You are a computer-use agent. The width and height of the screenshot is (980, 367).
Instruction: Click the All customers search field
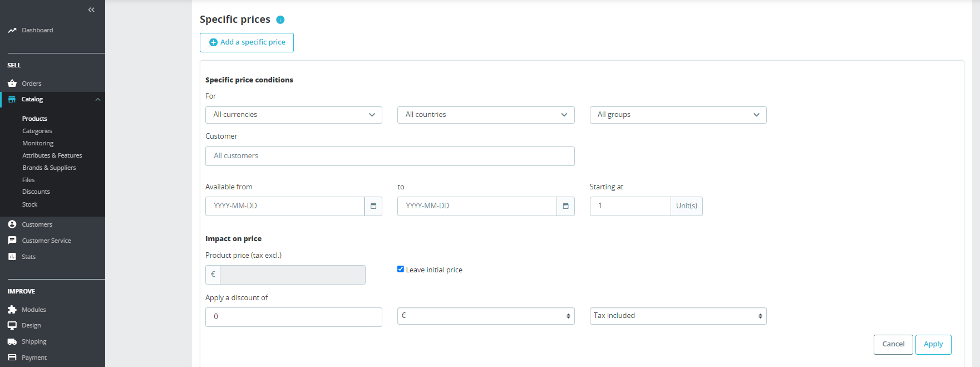point(390,156)
